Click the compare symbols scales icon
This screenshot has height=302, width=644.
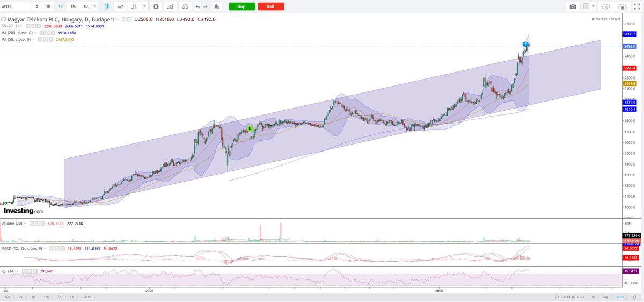(x=185, y=6)
